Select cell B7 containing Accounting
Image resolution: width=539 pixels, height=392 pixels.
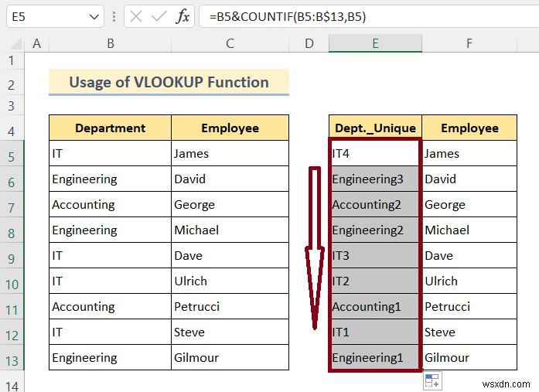(x=110, y=204)
